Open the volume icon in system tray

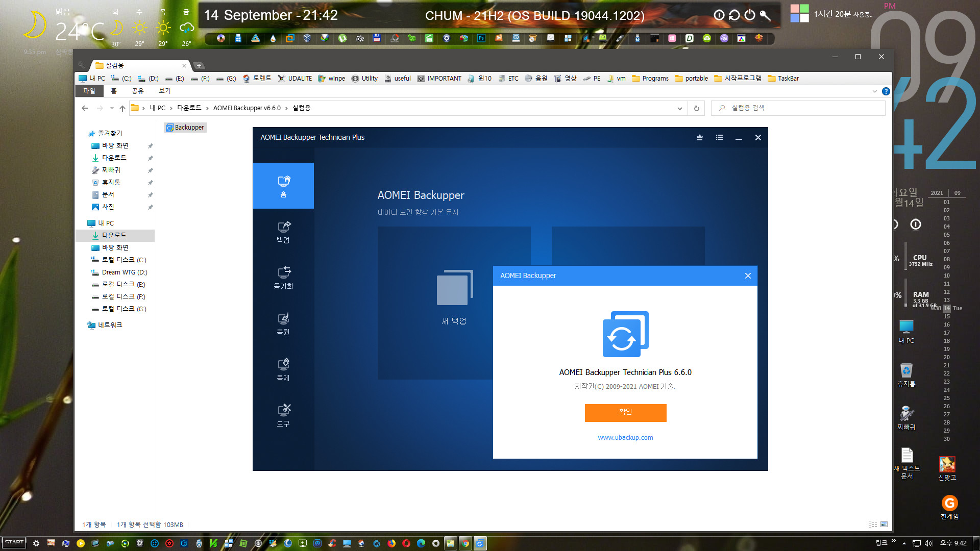click(x=928, y=543)
